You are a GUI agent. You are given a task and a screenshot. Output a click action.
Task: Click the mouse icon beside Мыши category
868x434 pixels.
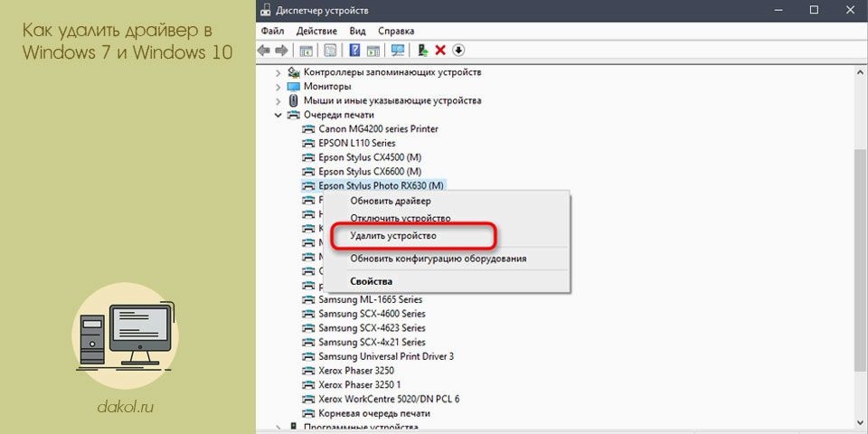294,100
